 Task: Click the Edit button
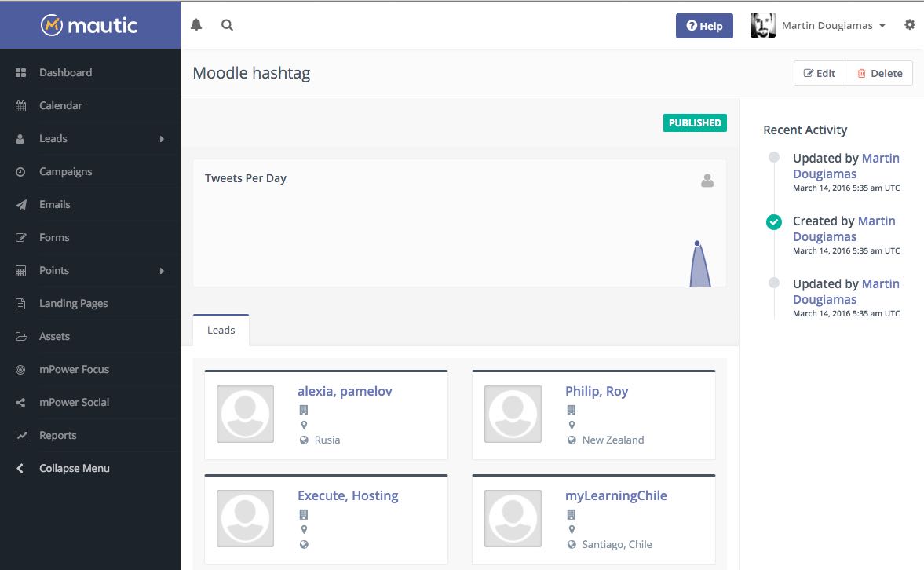click(x=819, y=73)
